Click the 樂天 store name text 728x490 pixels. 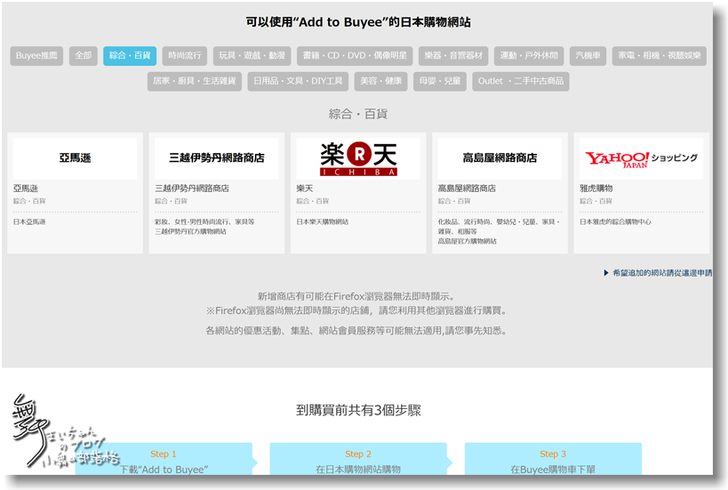point(305,188)
